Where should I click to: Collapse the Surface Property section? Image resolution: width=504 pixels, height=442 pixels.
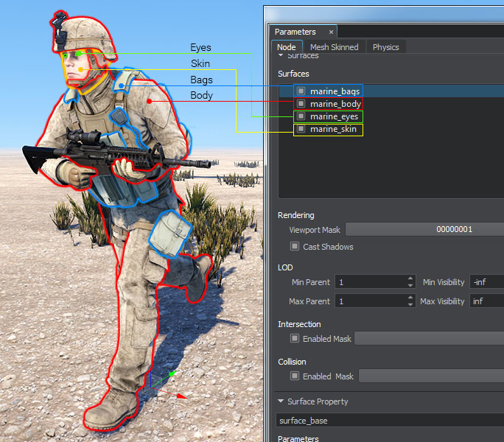281,402
